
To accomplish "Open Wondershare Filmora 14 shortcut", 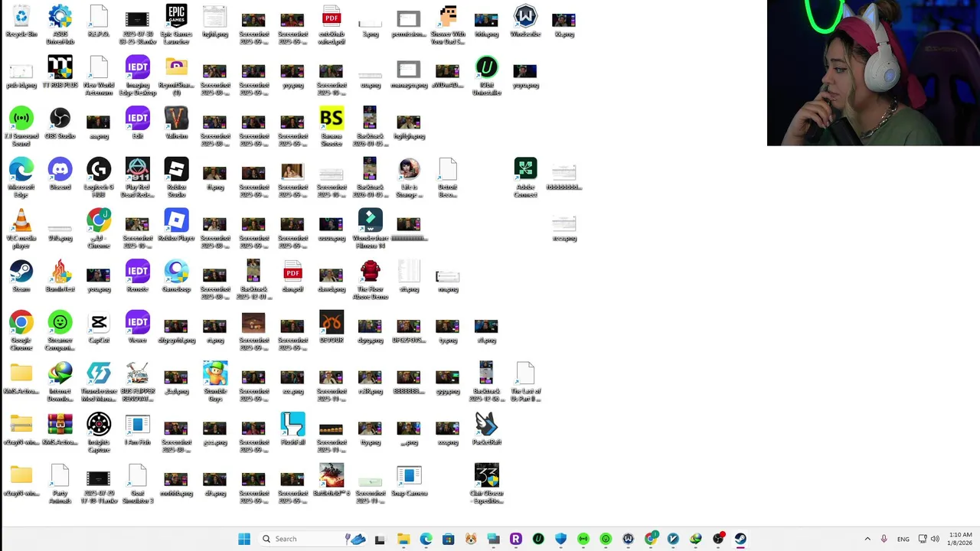I will coord(370,229).
